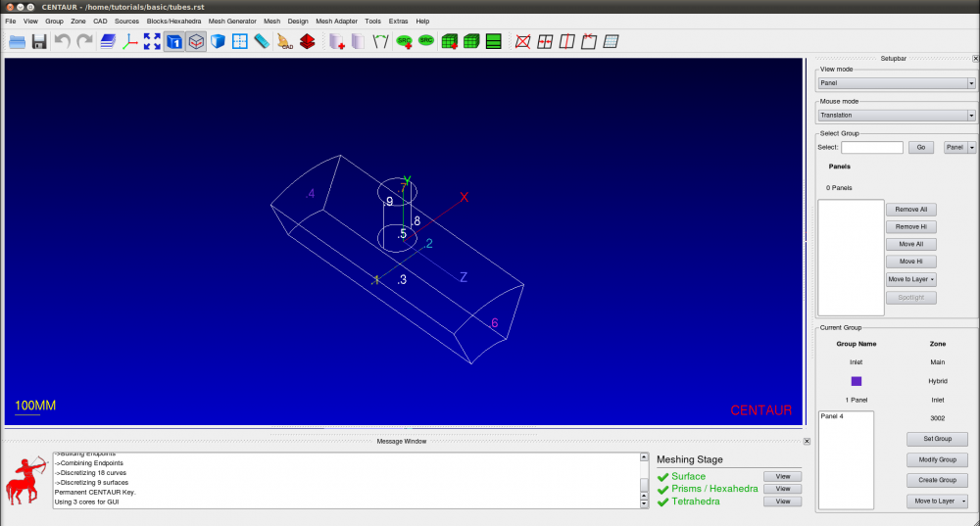Open the View mode Panel dropdown
This screenshot has height=526, width=980.
897,83
